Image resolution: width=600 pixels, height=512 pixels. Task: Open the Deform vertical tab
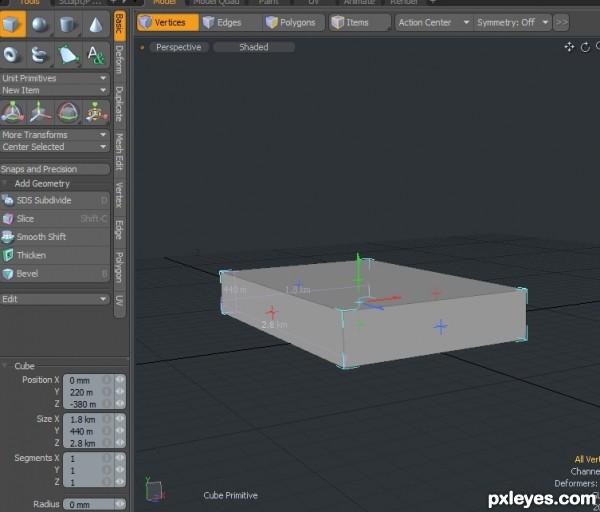119,60
